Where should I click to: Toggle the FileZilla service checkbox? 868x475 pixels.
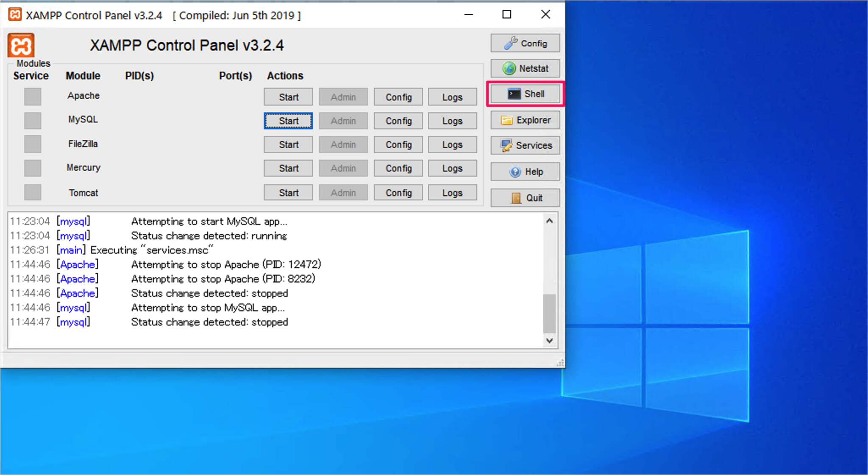[x=33, y=144]
